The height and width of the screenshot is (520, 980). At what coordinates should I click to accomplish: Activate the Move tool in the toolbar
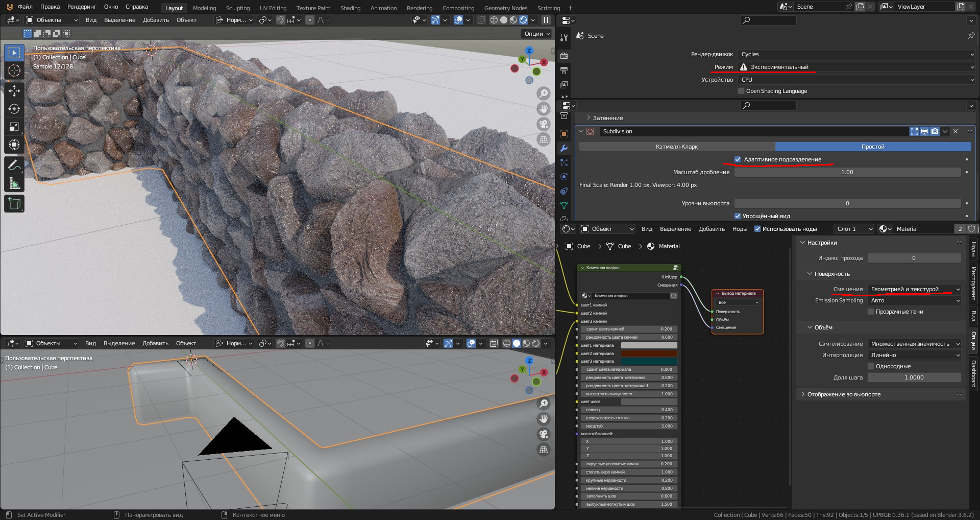pyautogui.click(x=14, y=91)
